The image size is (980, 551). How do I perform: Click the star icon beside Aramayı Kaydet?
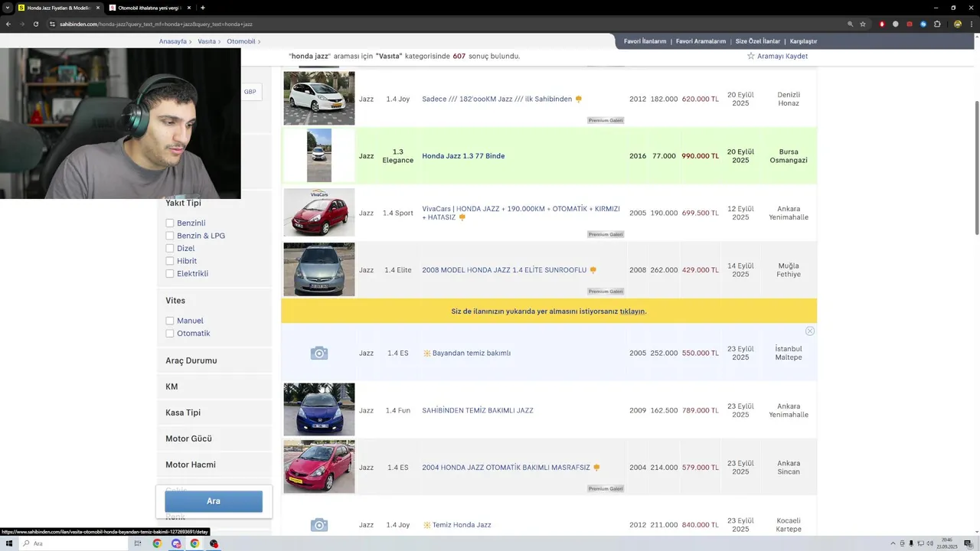(x=750, y=56)
